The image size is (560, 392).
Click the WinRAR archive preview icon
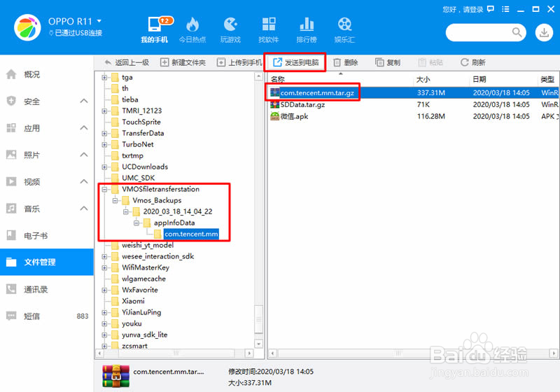point(115,376)
